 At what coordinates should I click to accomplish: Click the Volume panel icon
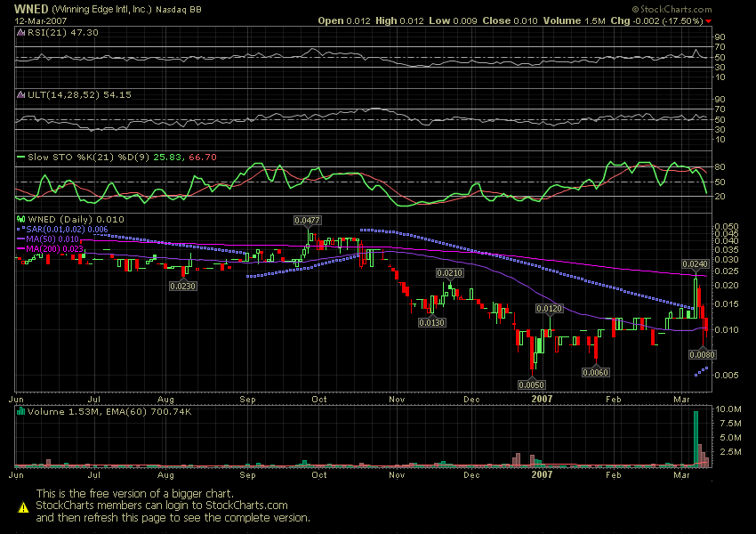[20, 411]
